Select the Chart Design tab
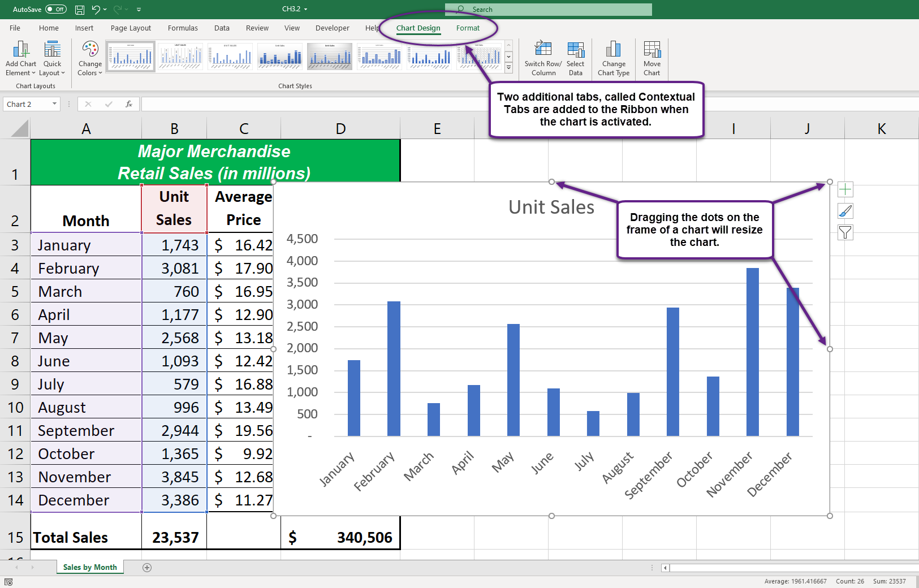 point(418,28)
